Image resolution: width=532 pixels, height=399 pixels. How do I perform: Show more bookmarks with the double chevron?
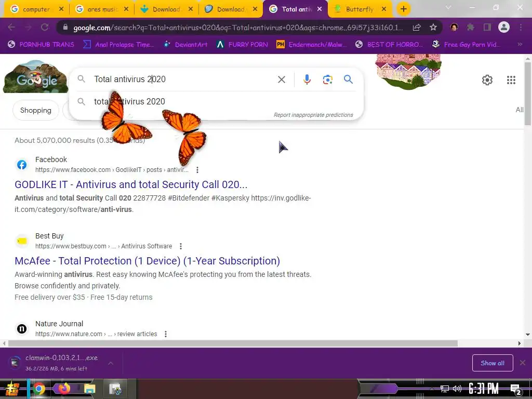(520, 44)
